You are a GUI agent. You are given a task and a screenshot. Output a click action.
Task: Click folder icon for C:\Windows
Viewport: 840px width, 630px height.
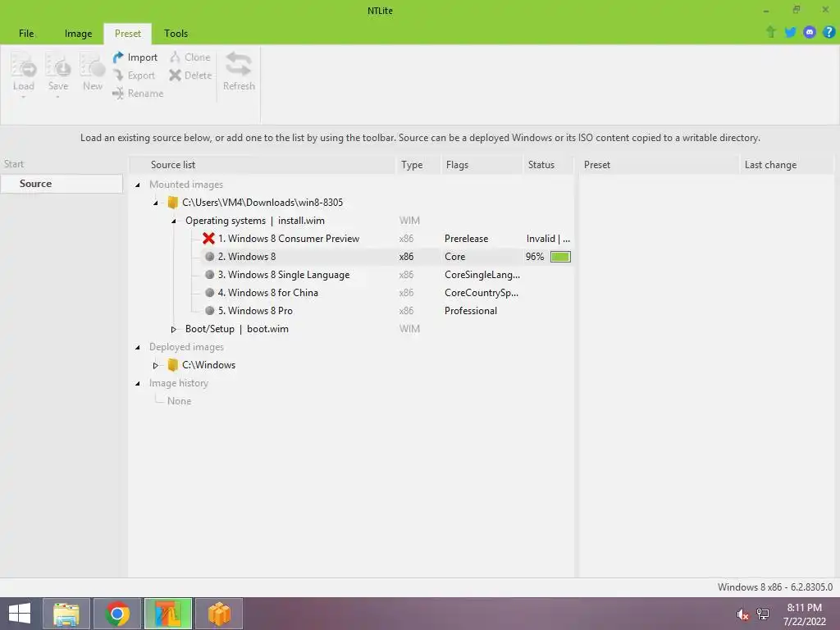[x=172, y=365]
